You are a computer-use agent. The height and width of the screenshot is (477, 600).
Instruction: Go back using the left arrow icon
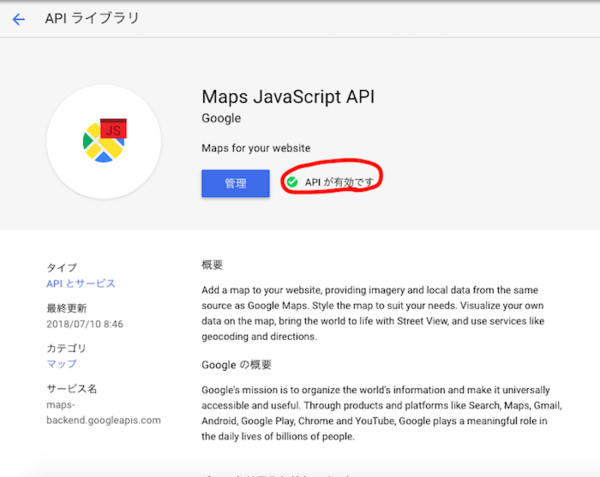click(18, 19)
